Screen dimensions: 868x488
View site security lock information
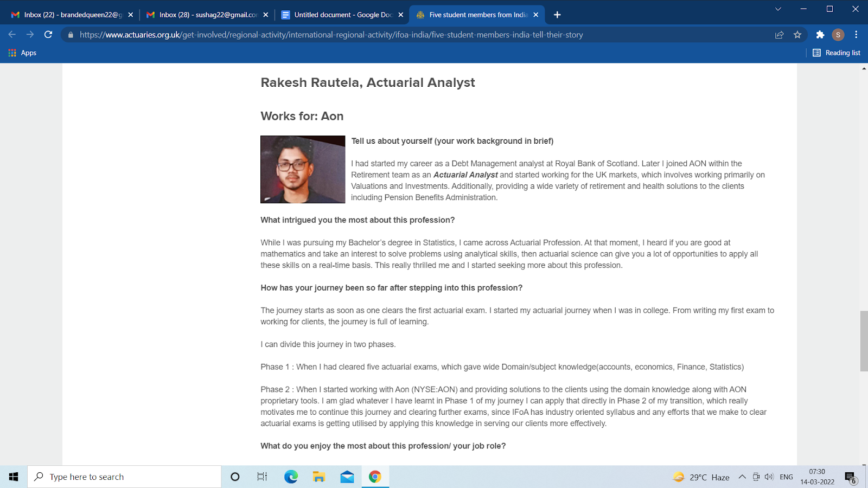click(x=71, y=35)
